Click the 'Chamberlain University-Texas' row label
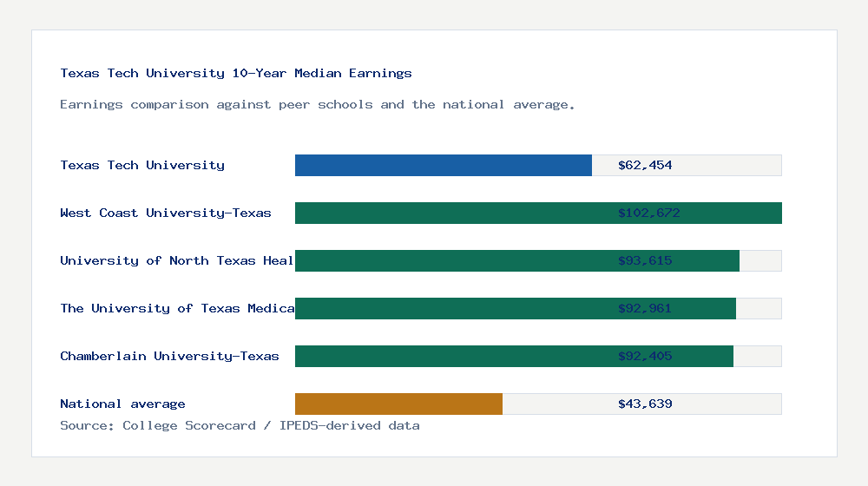Screen dimensions: 868x486 pyautogui.click(x=169, y=356)
